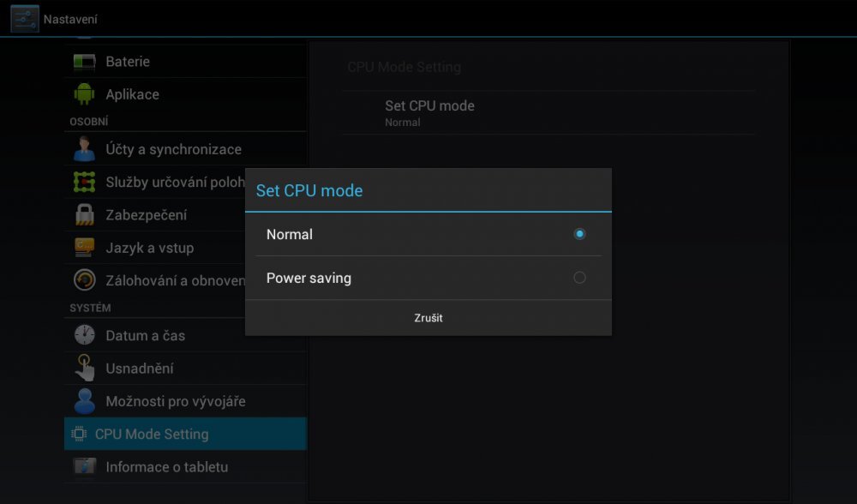857x504 pixels.
Task: Choose the Power saving option label
Action: (x=309, y=279)
